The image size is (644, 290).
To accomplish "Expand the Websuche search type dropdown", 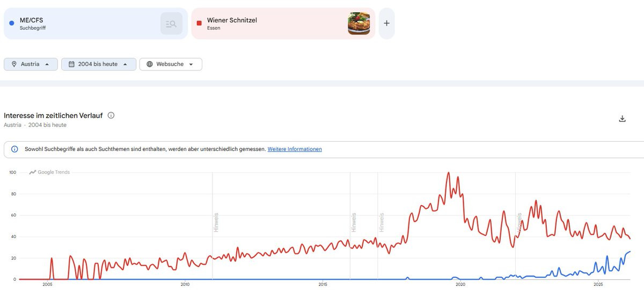I will 171,64.
